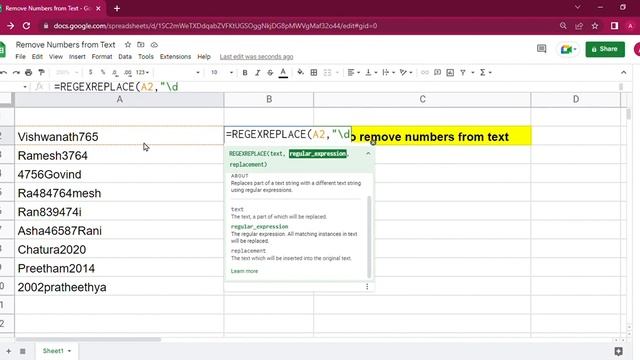This screenshot has width=640, height=360.
Task: Click the formula bar input
Action: (335, 87)
